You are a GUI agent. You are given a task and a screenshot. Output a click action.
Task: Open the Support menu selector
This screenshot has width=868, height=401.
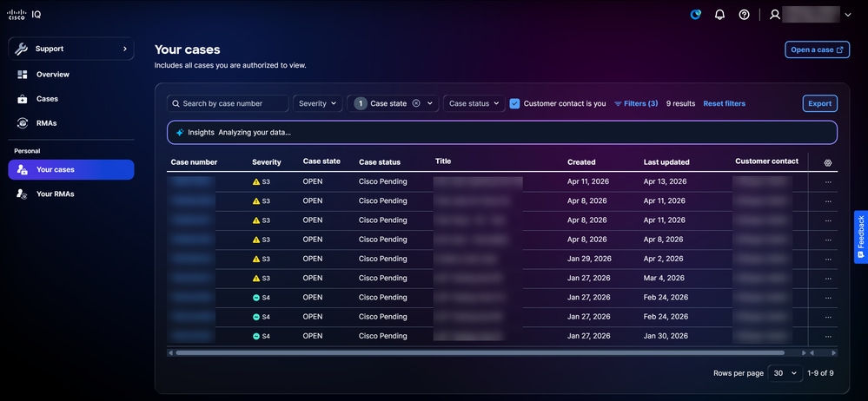[71, 49]
